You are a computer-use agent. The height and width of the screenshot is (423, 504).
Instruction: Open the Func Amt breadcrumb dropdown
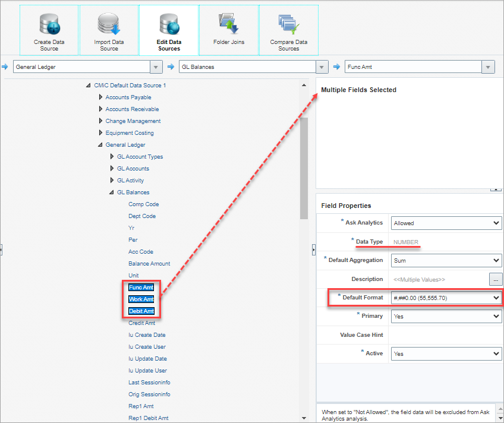click(x=488, y=67)
